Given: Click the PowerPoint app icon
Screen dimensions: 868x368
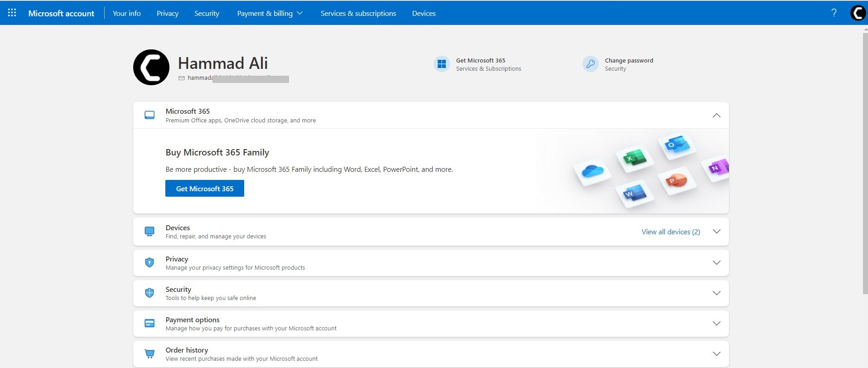Looking at the screenshot, I should (676, 180).
